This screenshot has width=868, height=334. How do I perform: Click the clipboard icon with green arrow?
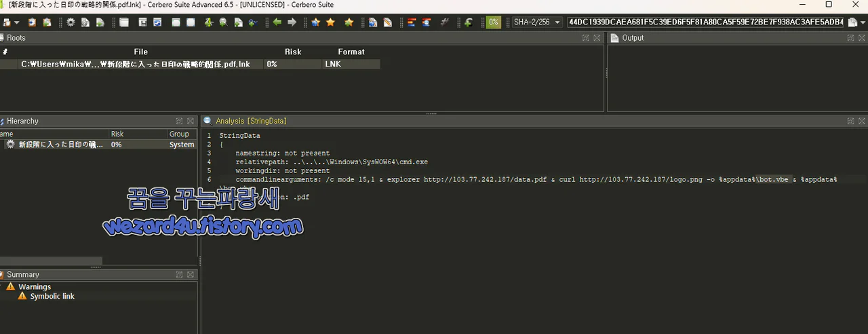[x=47, y=22]
